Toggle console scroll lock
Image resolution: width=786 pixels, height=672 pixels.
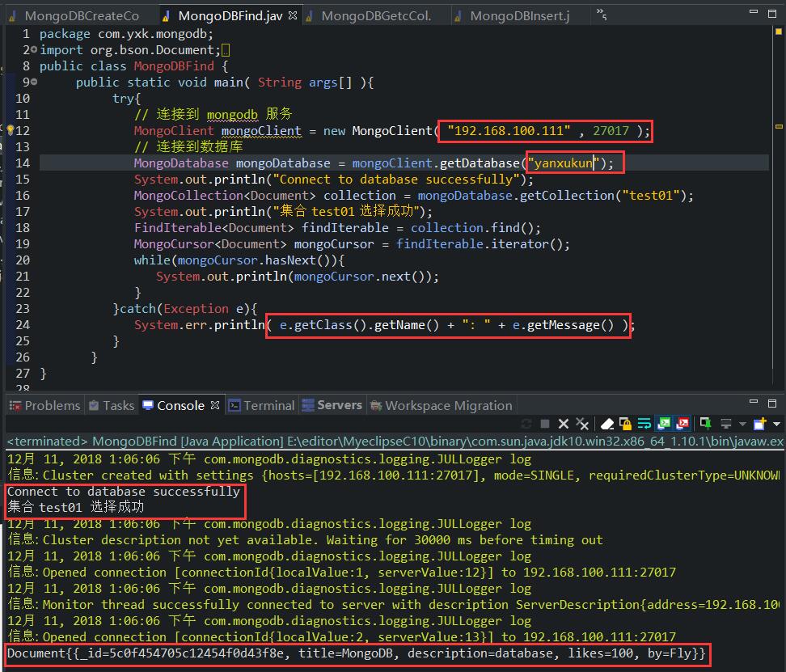click(x=625, y=424)
